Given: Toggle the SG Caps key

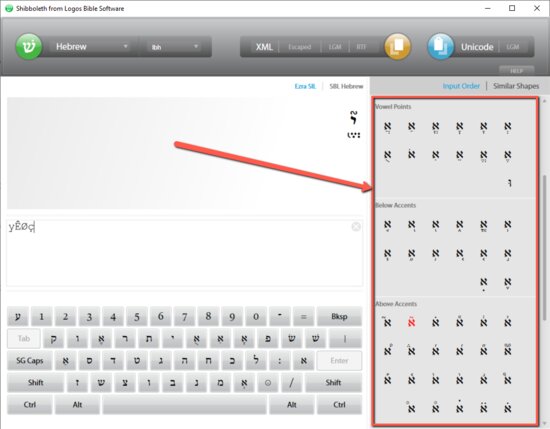Looking at the screenshot, I should [29, 361].
